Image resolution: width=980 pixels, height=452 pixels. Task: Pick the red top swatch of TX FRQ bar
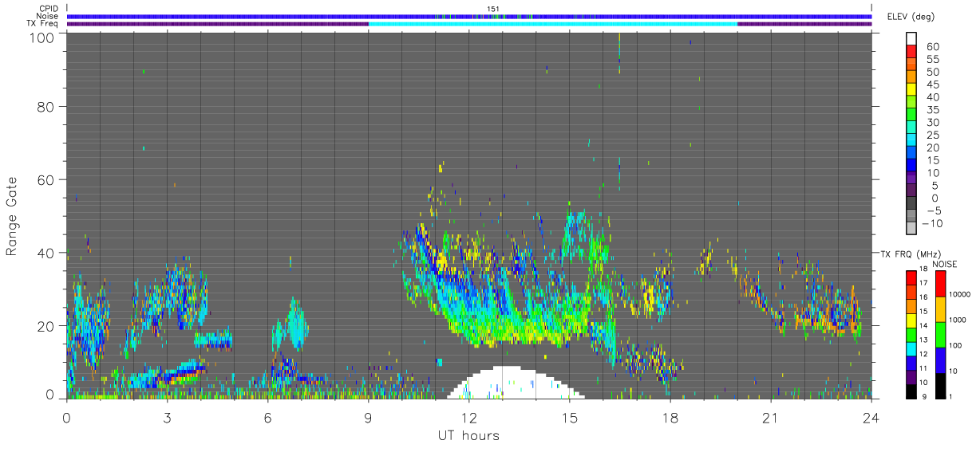coord(911,277)
